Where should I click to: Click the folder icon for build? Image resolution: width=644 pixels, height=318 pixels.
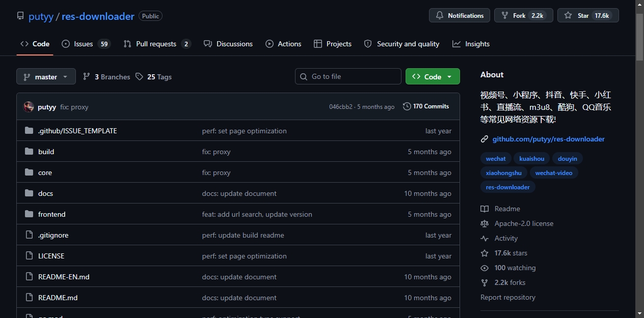[29, 152]
